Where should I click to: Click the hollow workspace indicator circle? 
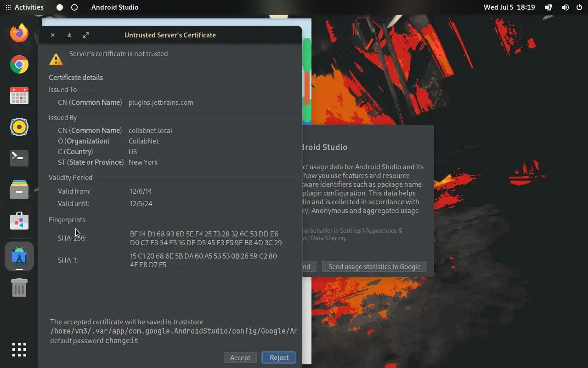pos(74,7)
